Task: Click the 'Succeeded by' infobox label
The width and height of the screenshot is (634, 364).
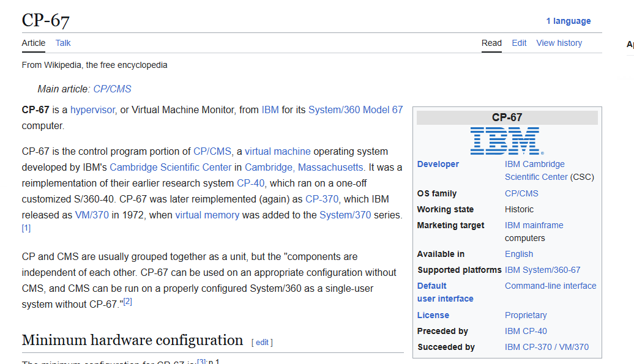Action: (446, 347)
